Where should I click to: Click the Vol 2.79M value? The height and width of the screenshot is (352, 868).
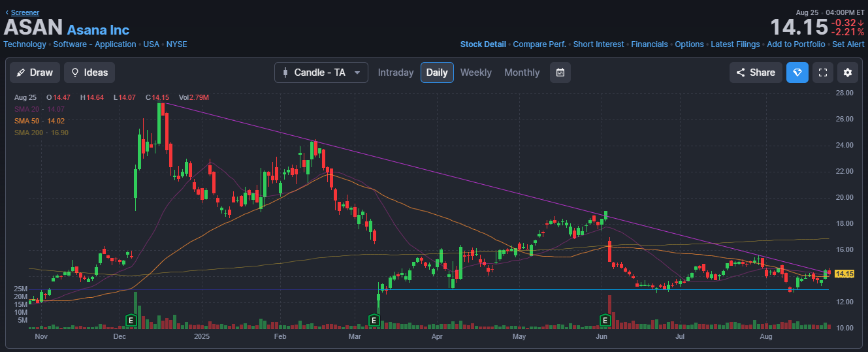point(193,97)
